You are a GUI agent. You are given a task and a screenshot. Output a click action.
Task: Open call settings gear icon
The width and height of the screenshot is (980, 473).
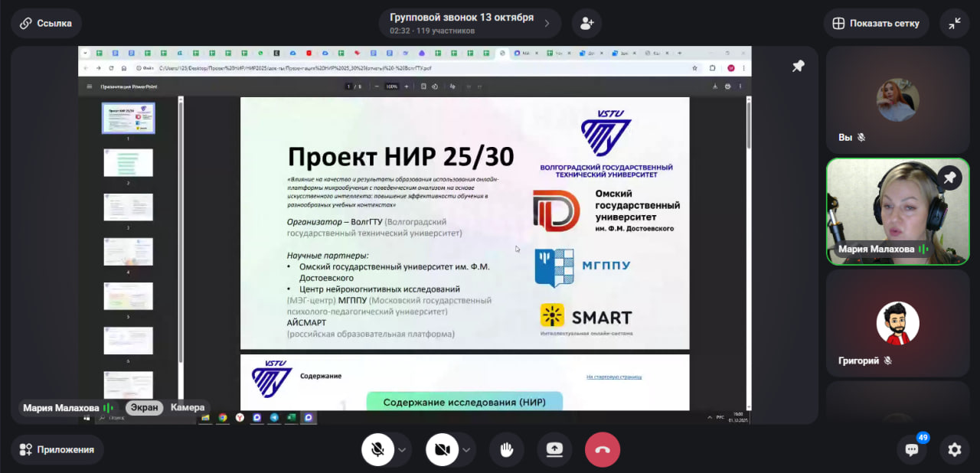coord(954,450)
